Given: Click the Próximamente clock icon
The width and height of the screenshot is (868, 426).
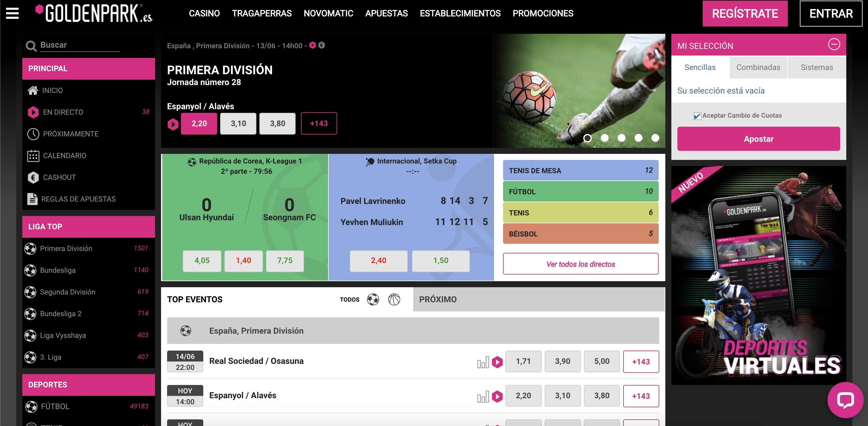Looking at the screenshot, I should click(x=33, y=134).
